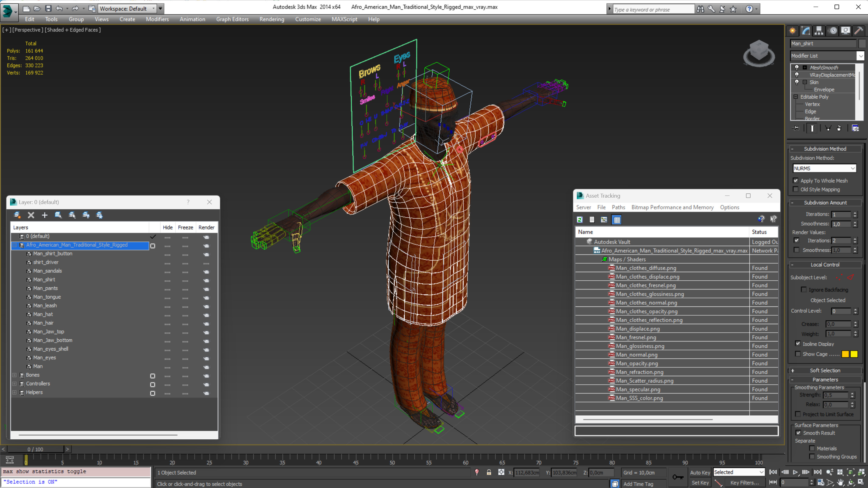Expand the Helpers layer
The image size is (868, 488).
coord(15,392)
